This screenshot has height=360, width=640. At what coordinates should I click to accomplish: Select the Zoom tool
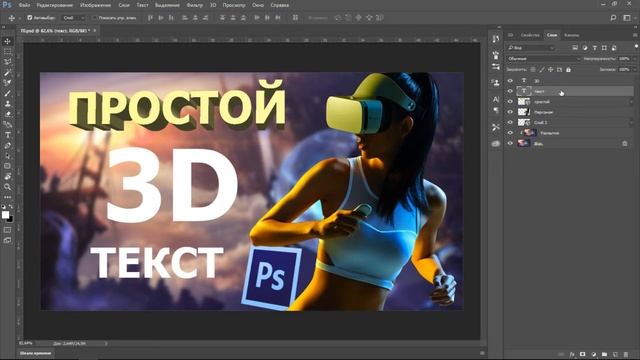coord(7,187)
